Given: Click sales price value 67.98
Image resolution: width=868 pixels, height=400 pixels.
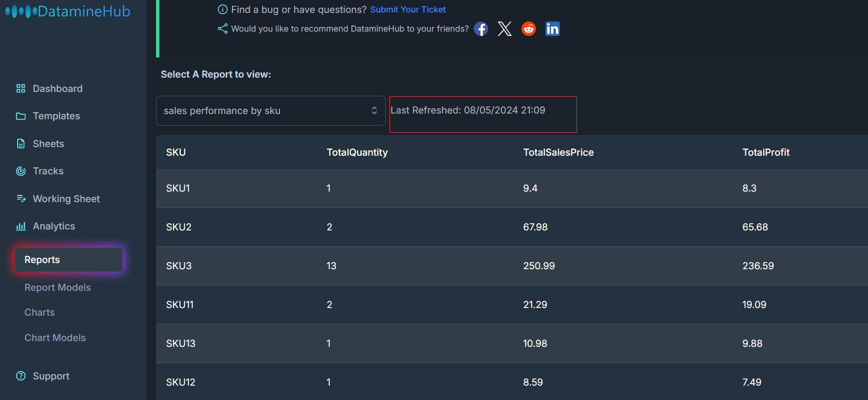Looking at the screenshot, I should [x=535, y=227].
